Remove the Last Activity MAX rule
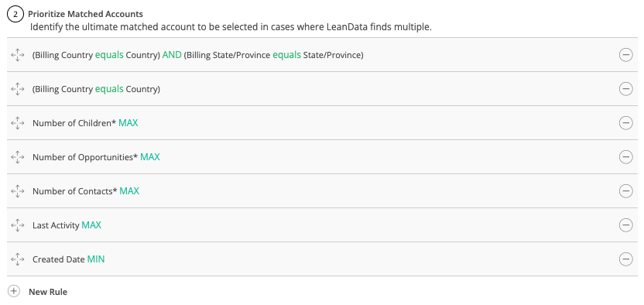Screen dimensions: 644x305 [x=625, y=225]
